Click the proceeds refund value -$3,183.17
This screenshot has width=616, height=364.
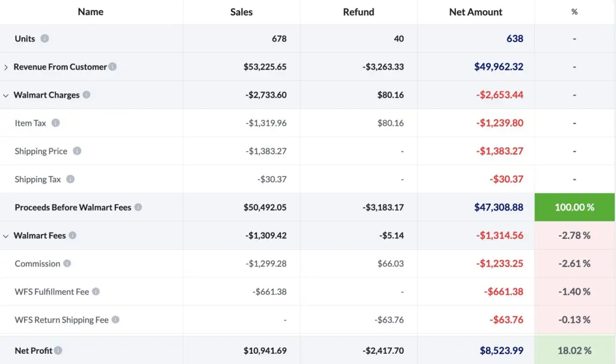click(x=383, y=207)
